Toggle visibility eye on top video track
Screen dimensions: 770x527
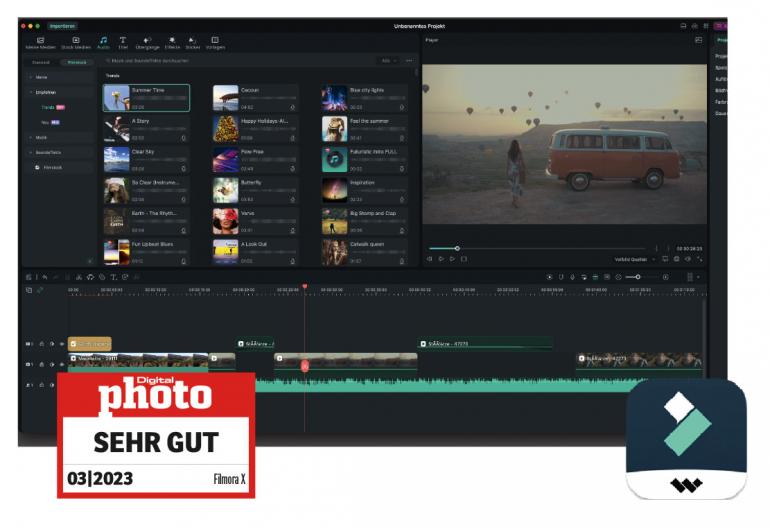coord(62,344)
